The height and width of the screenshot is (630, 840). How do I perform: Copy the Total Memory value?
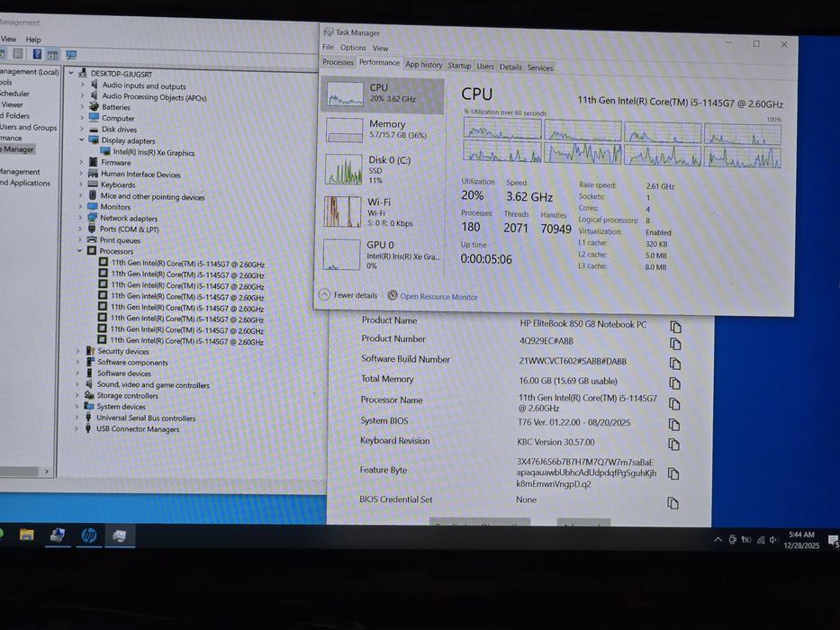coord(675,383)
